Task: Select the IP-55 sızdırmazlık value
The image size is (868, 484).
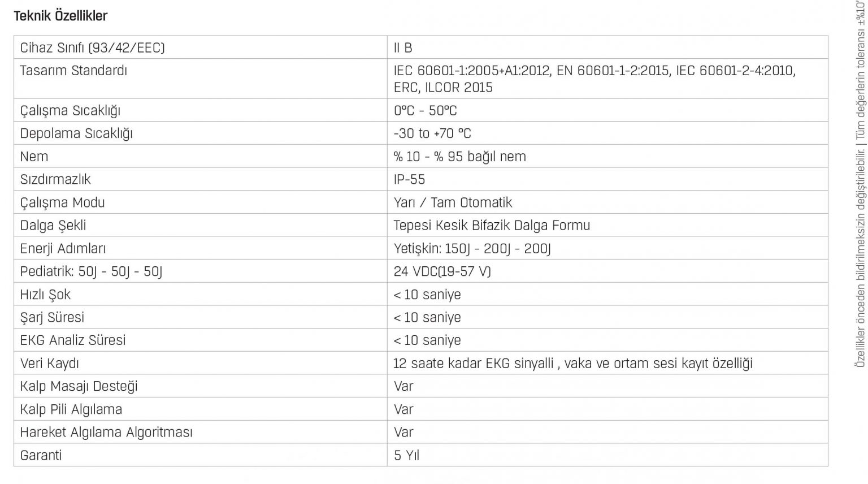Action: tap(409, 179)
